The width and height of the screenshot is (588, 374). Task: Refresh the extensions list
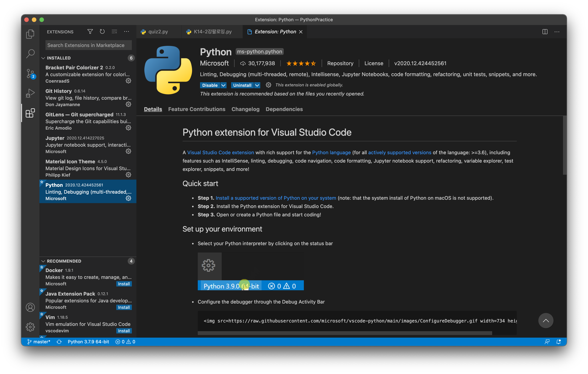click(102, 31)
